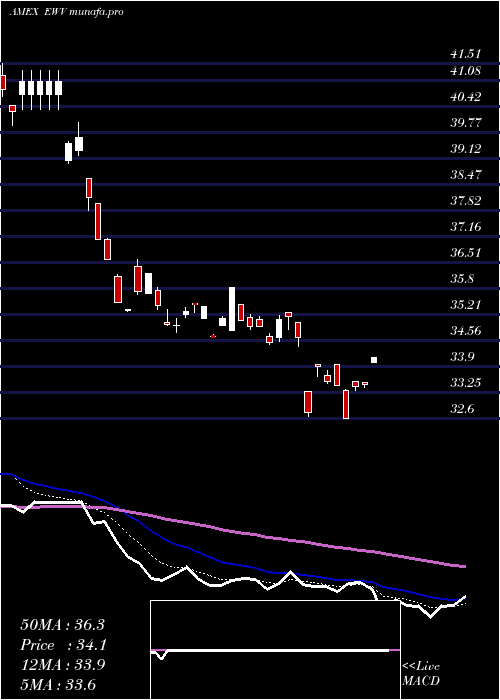The width and height of the screenshot is (500, 700).
Task: Click the 32.6 price level label
Action: coord(462,408)
